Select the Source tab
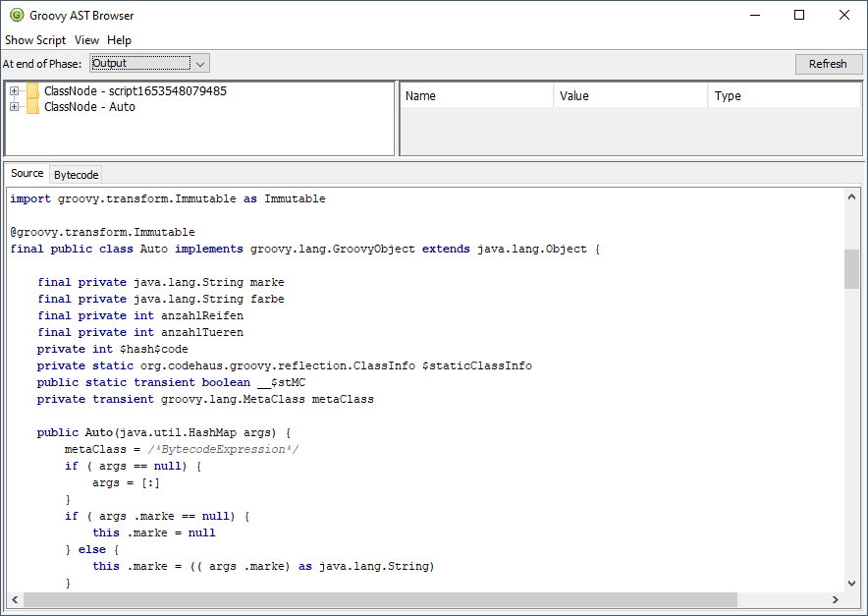Screen dimensions: 868x616 click(27, 174)
